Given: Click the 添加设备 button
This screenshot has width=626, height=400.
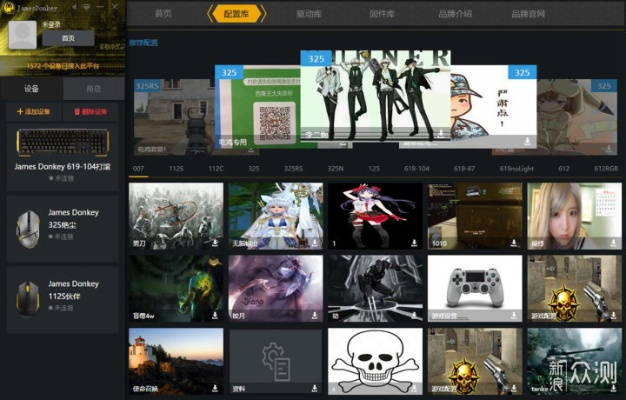Looking at the screenshot, I should (34, 113).
